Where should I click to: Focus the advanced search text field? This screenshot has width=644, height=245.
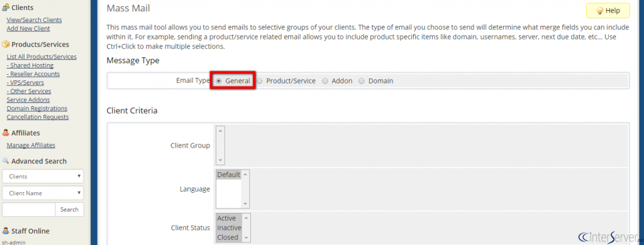click(29, 209)
